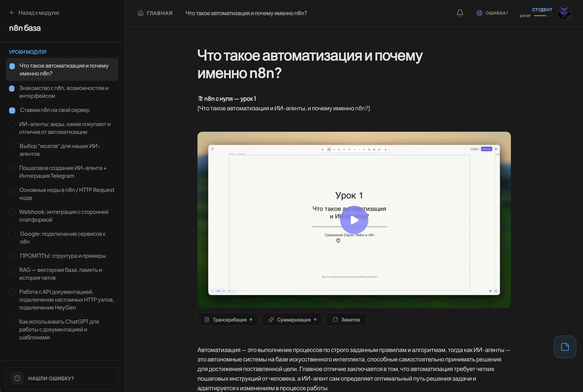Mark ПРОМПТЫ: структура и примеры lesson circle
Viewport: 583px width, 392px height.
(x=12, y=256)
